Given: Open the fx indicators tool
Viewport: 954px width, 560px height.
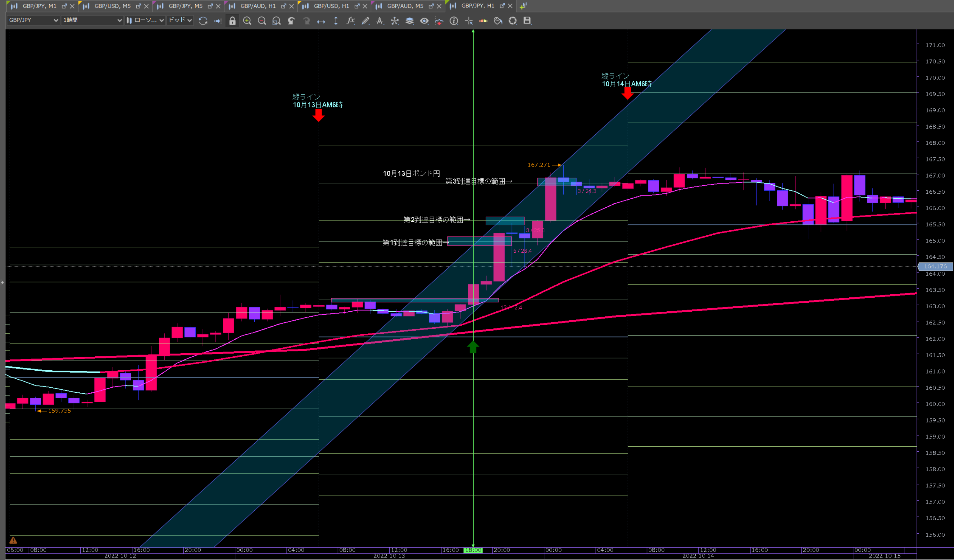Looking at the screenshot, I should [x=351, y=21].
